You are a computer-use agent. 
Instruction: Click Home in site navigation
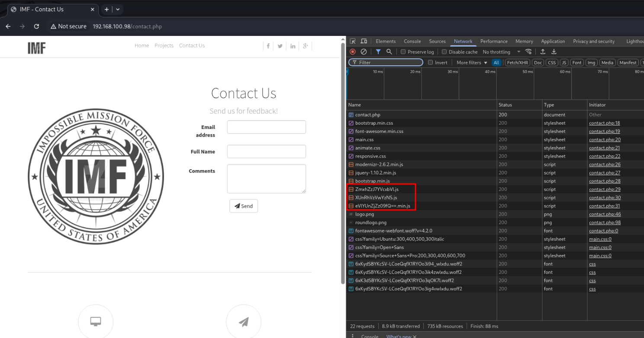click(x=142, y=45)
